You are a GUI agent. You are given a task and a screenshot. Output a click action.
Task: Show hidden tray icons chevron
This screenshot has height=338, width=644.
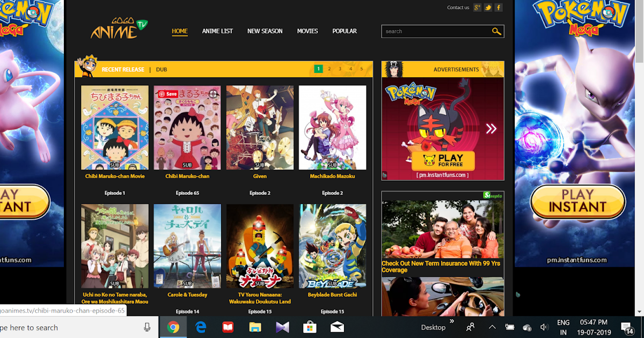pos(492,327)
